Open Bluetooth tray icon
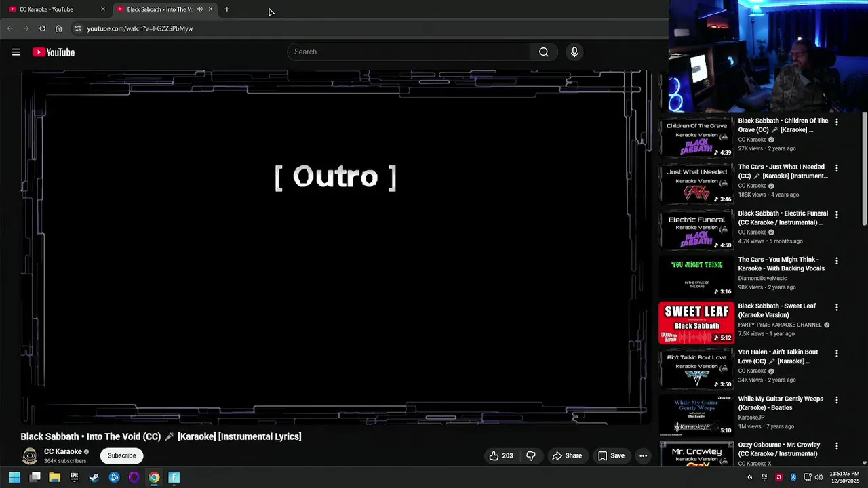 (x=793, y=477)
